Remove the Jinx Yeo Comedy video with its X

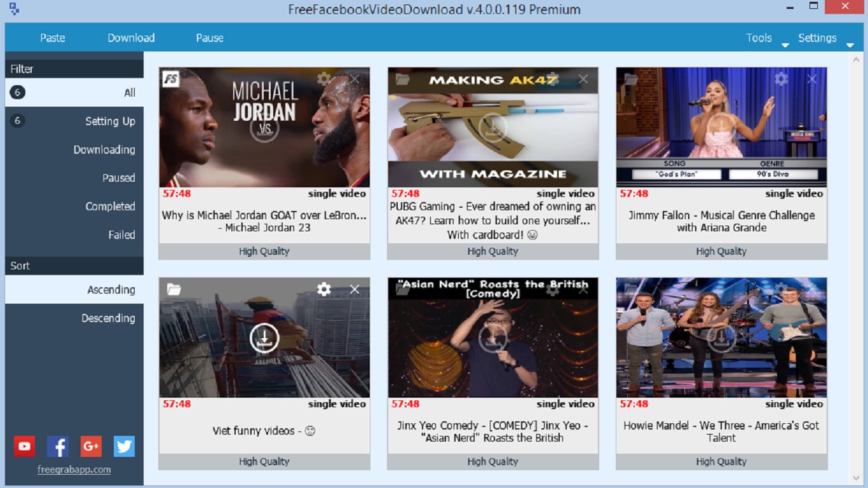point(583,289)
